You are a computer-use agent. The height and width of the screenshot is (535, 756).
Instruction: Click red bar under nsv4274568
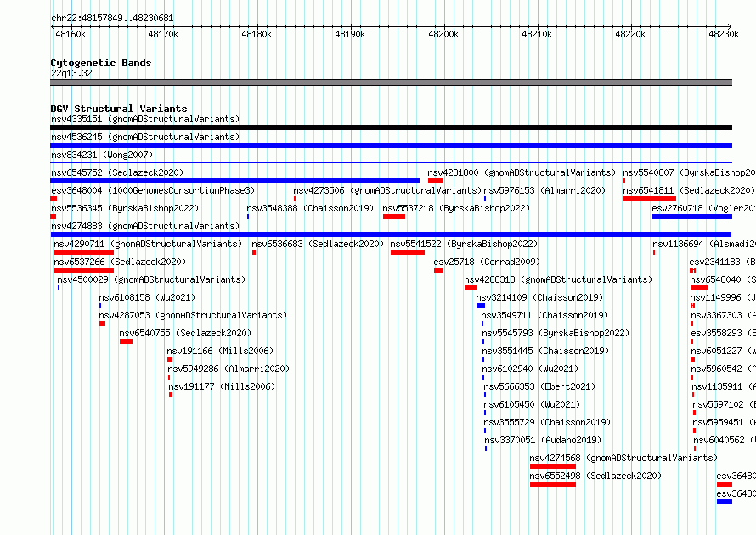point(553,466)
